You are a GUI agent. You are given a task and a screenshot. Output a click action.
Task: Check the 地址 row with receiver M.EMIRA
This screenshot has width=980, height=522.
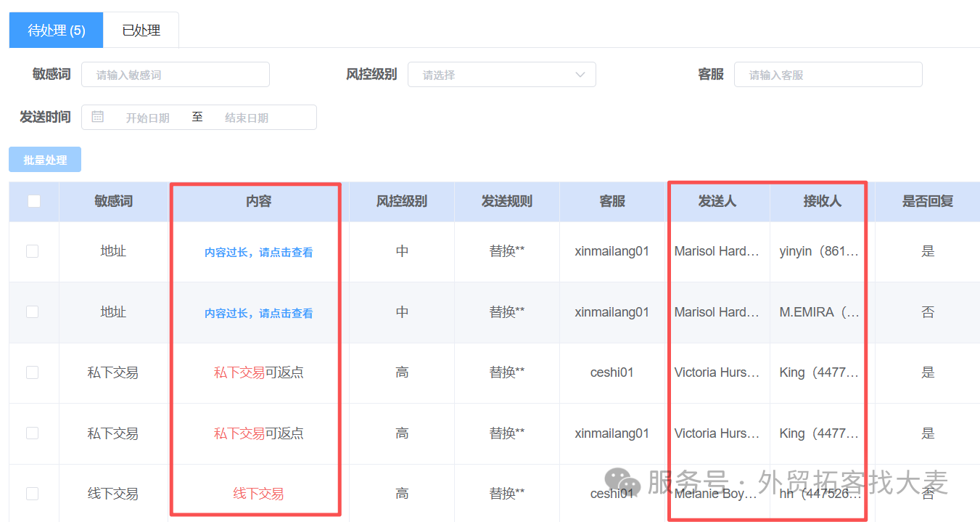[x=33, y=311]
